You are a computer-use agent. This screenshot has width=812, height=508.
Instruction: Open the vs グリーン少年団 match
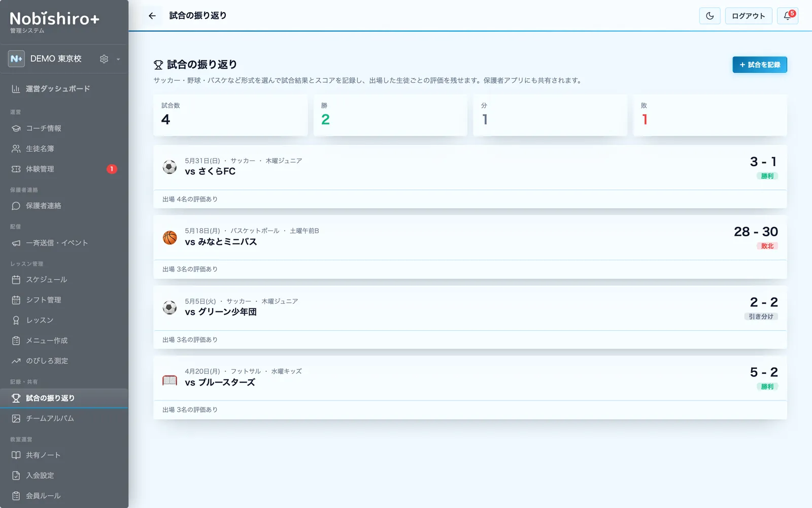coord(470,317)
